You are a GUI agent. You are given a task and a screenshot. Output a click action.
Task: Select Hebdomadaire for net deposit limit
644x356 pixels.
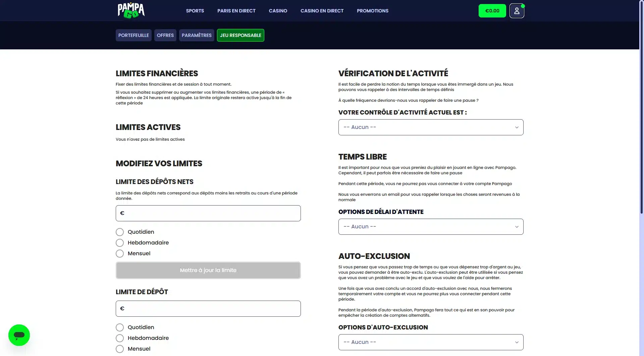120,243
